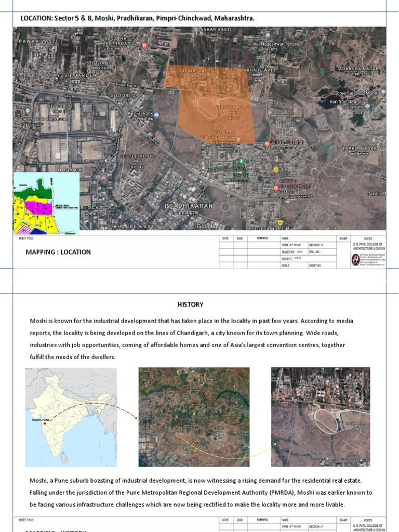Click the red hospital pin near Savatha Mali Nagar

144,45
